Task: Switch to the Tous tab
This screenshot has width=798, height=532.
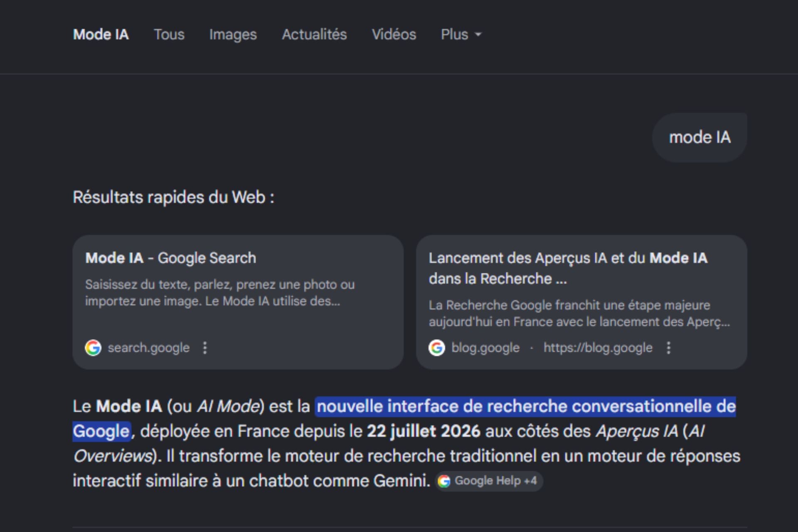Action: (169, 34)
